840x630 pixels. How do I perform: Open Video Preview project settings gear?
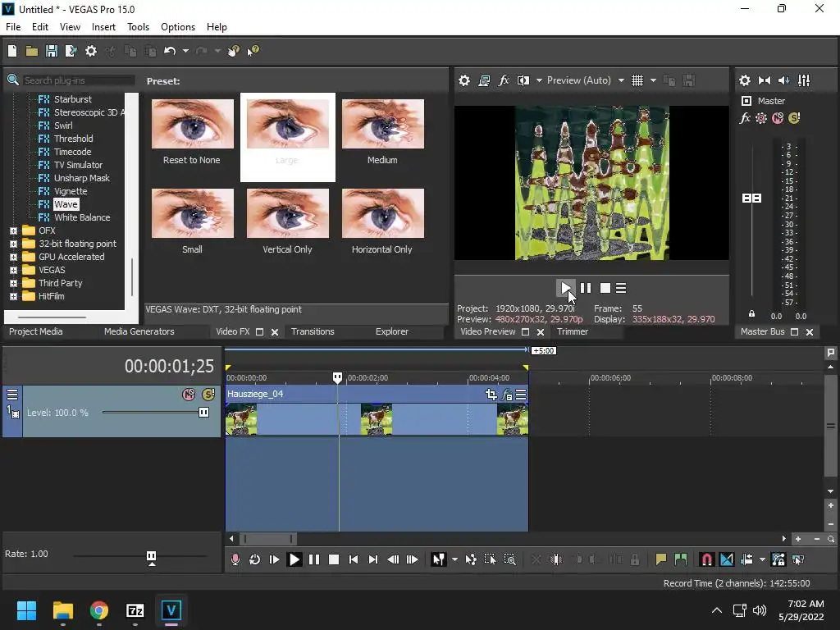(x=464, y=80)
